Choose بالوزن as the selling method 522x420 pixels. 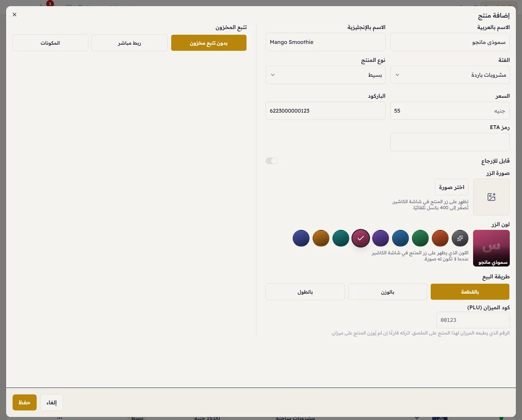387,292
